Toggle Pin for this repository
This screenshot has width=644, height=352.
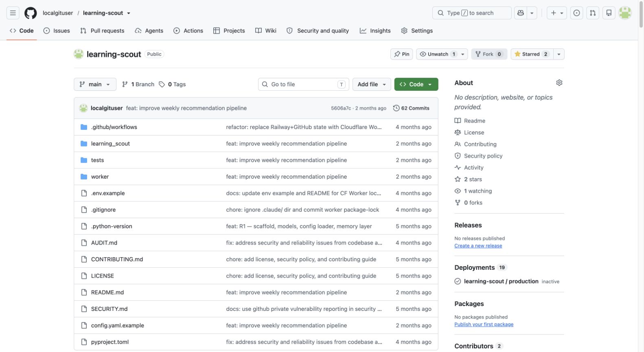tap(402, 54)
